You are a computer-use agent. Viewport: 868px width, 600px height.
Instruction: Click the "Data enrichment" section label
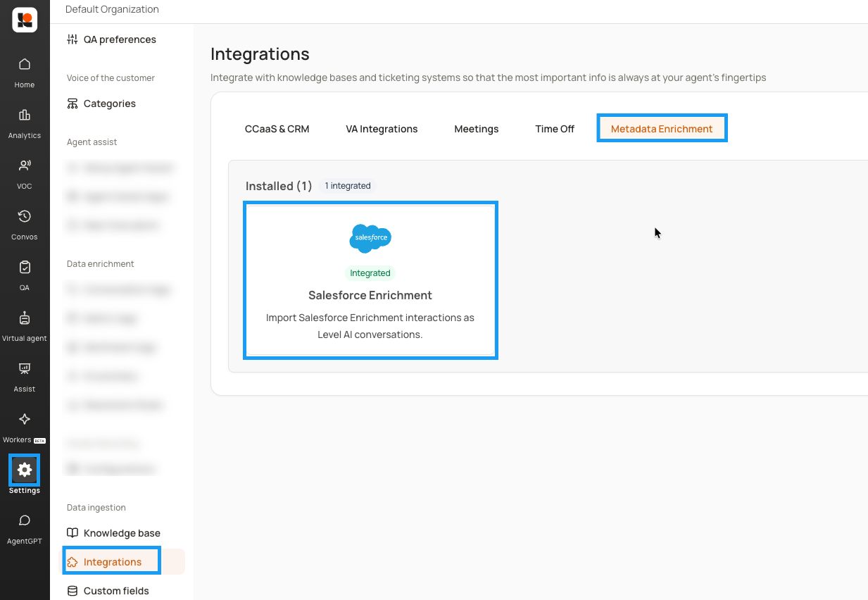(101, 264)
